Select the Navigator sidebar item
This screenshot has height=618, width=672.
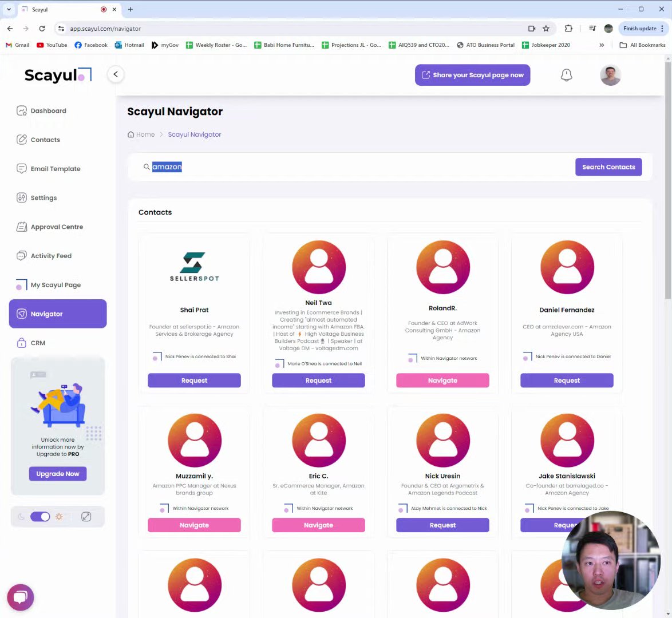[x=58, y=314]
